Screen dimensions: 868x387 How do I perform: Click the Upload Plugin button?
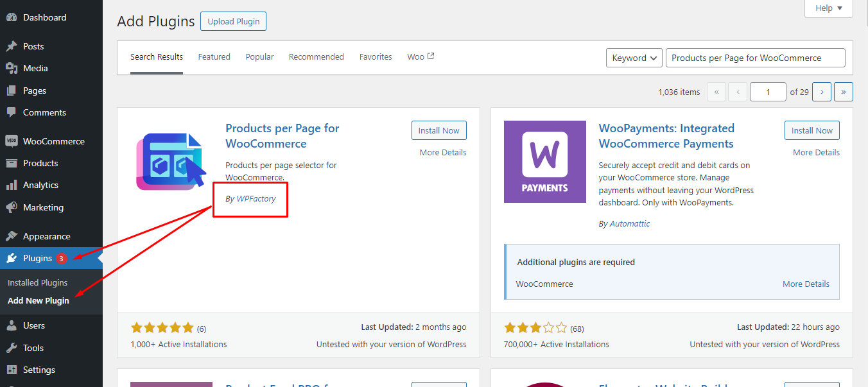pos(233,21)
